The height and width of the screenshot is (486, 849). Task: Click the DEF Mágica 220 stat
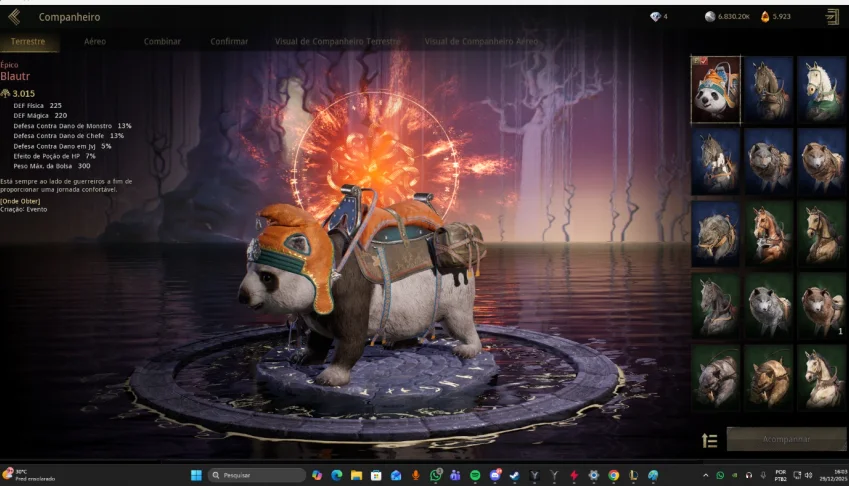coord(40,115)
